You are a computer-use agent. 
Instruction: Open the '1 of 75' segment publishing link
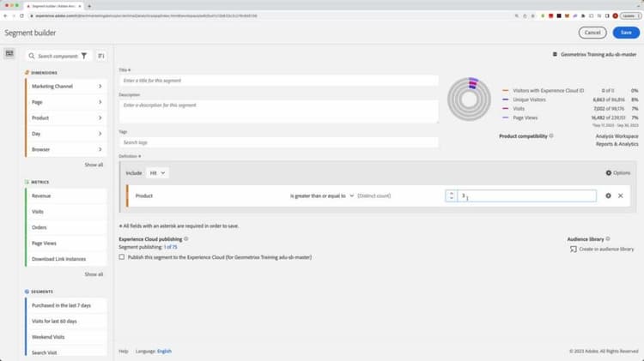point(171,247)
